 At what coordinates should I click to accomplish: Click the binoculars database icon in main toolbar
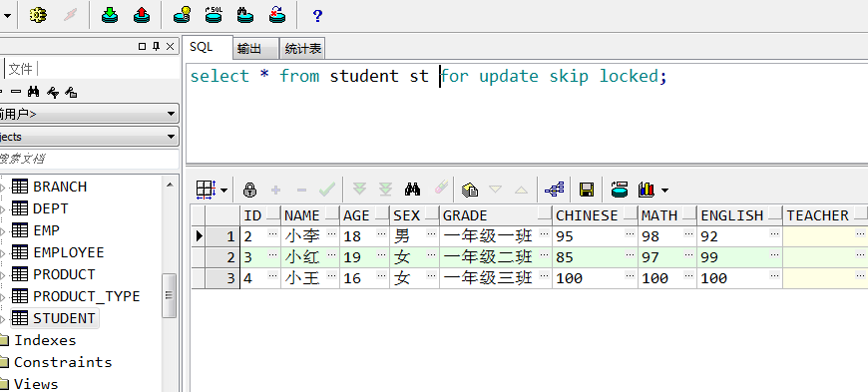245,15
